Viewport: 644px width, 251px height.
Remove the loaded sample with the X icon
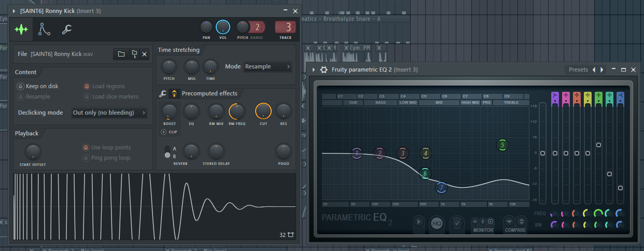(145, 54)
